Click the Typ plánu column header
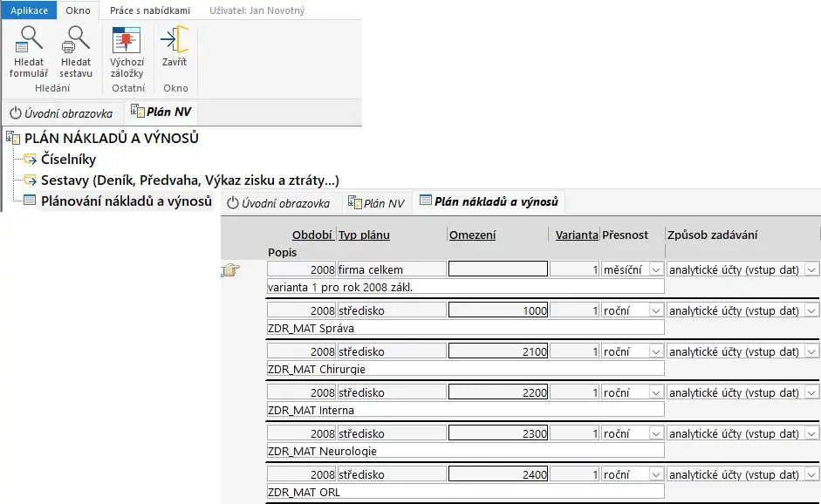 [364, 235]
